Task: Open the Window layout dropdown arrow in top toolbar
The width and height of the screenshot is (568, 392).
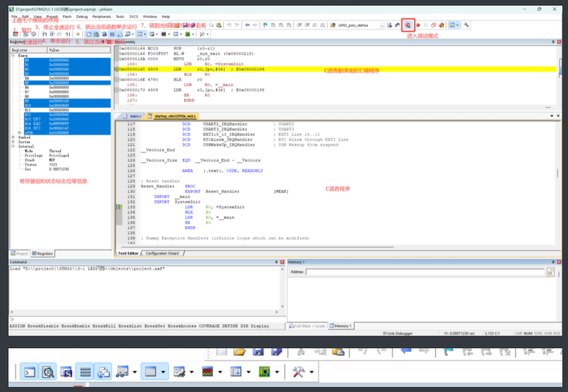Action: click(x=457, y=25)
